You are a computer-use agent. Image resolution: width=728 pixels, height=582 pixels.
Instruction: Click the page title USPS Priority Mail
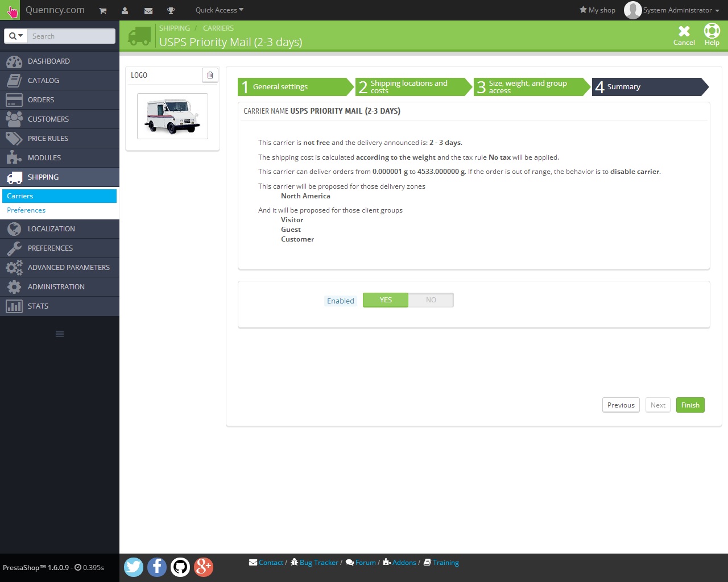(x=231, y=42)
